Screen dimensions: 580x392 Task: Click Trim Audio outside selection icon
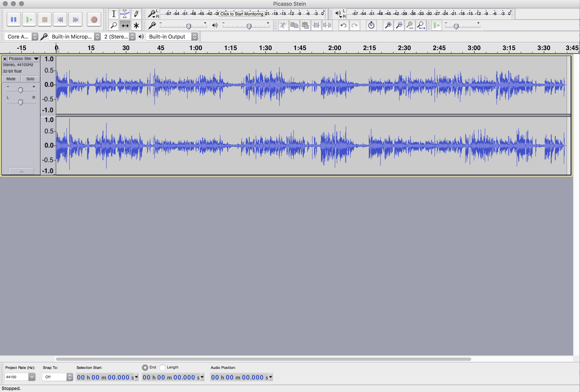click(316, 25)
